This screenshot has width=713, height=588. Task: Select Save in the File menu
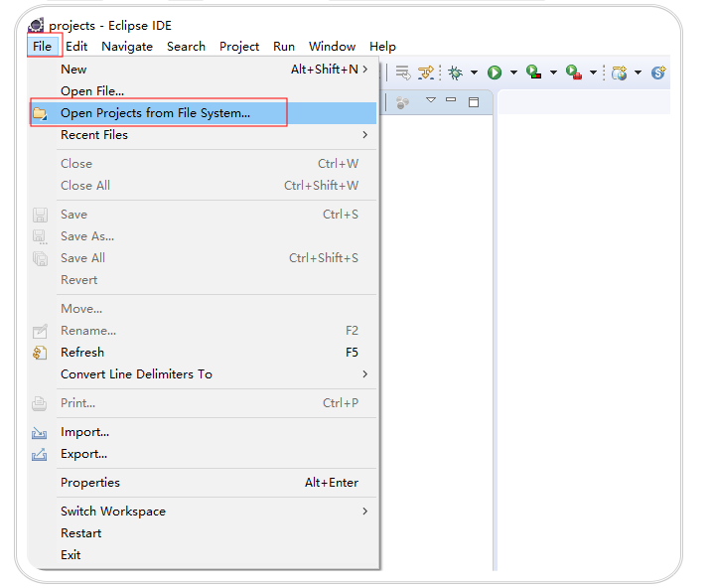click(203, 215)
